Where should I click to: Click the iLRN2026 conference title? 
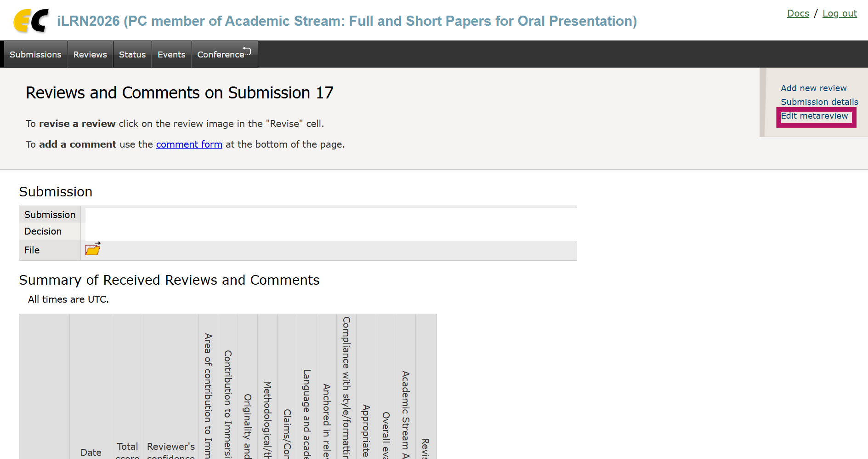click(x=346, y=21)
